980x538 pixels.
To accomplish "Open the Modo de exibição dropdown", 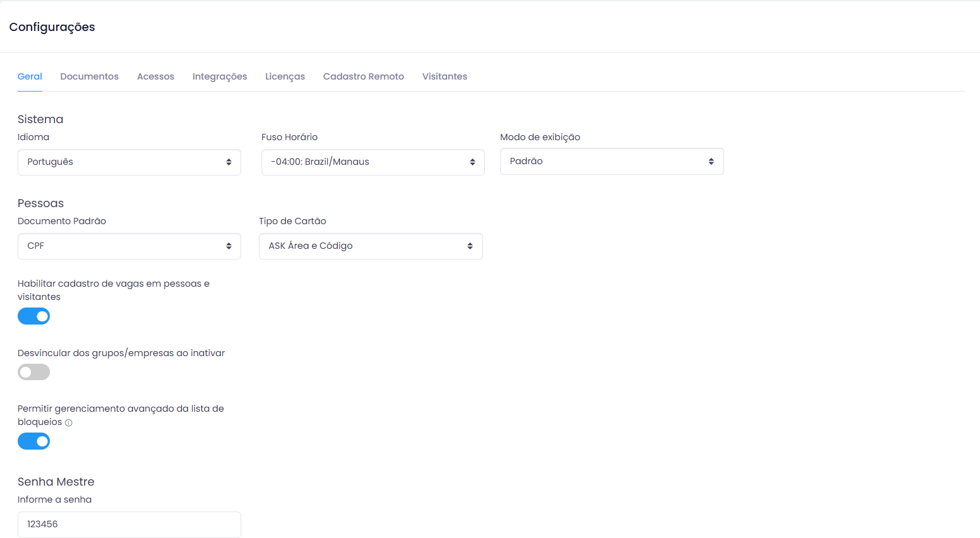I will click(612, 162).
